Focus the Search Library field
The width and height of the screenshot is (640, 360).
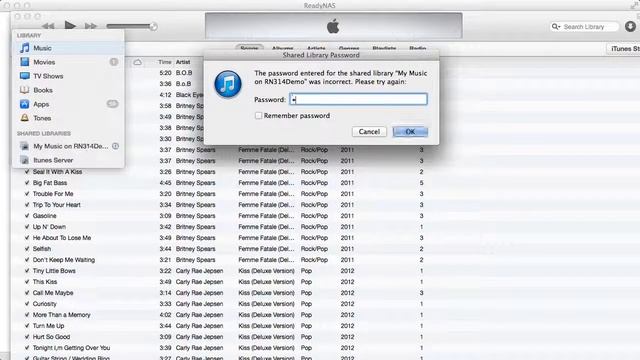tap(585, 27)
